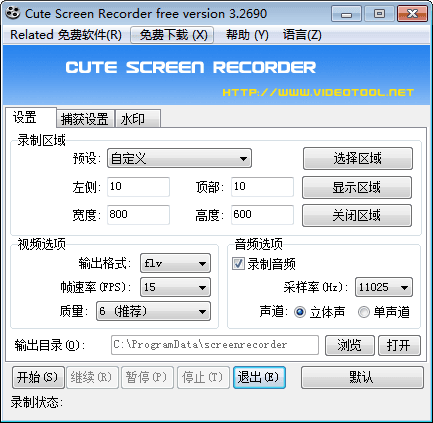This screenshot has width=433, height=423.
Task: Click the 关闭区域 button
Action: (x=357, y=215)
